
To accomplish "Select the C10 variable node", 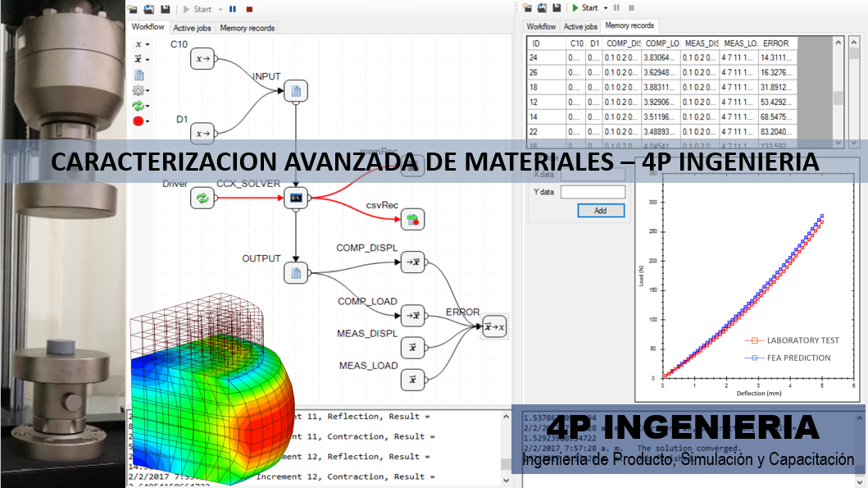I will point(202,59).
